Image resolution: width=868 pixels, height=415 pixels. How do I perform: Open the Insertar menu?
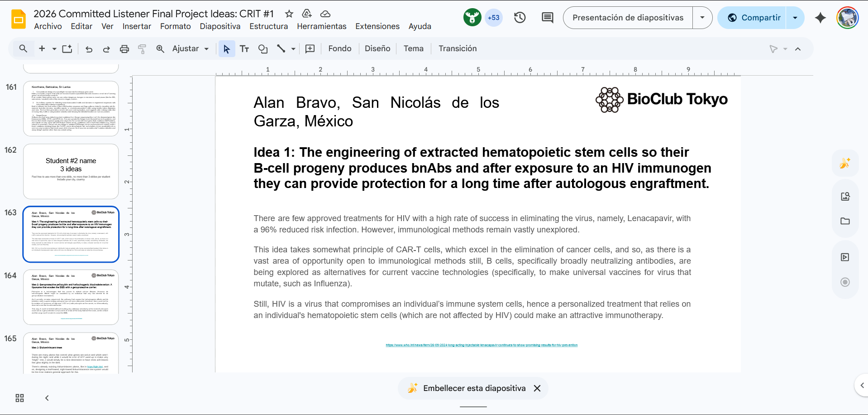(x=137, y=26)
